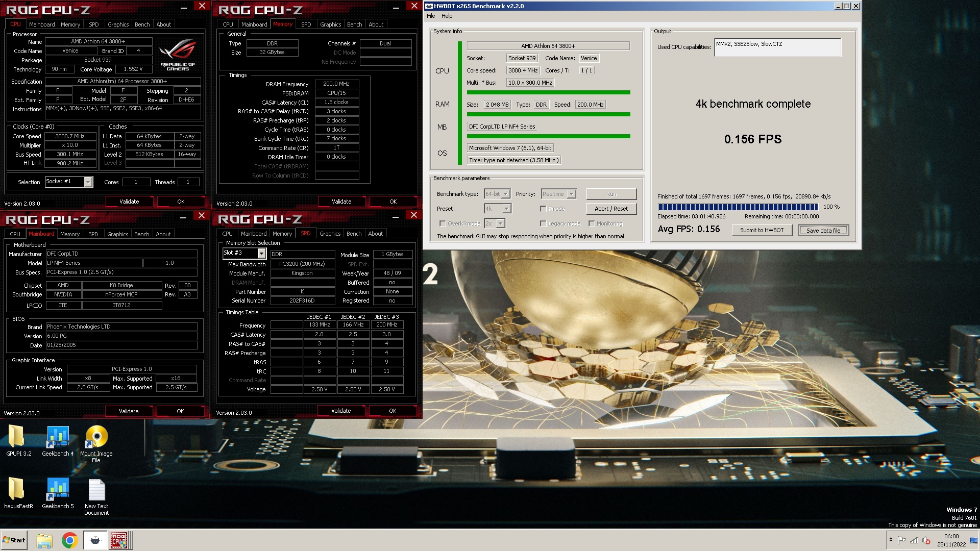Screen dimensions: 980x551
Task: Enable the Pmode checkbox
Action: tap(543, 209)
